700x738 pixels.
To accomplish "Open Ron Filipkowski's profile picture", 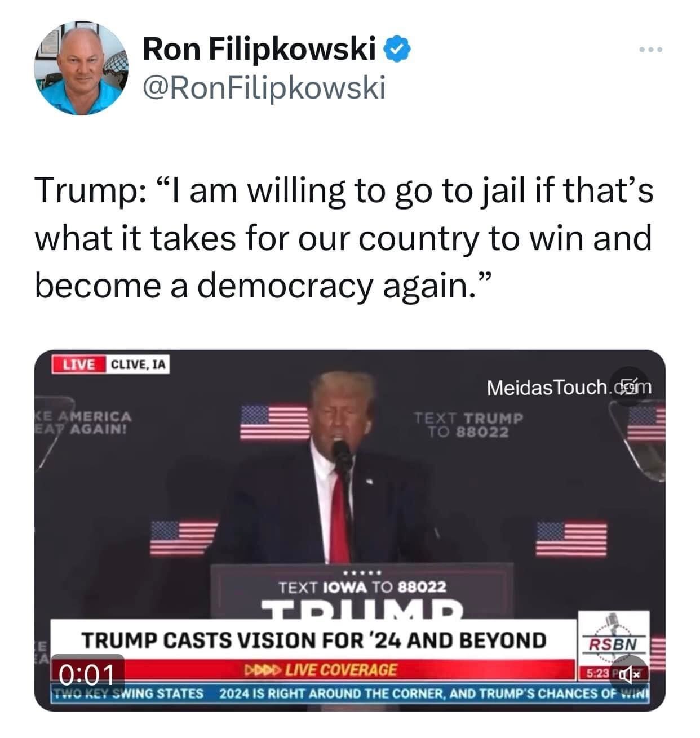I will tap(81, 68).
